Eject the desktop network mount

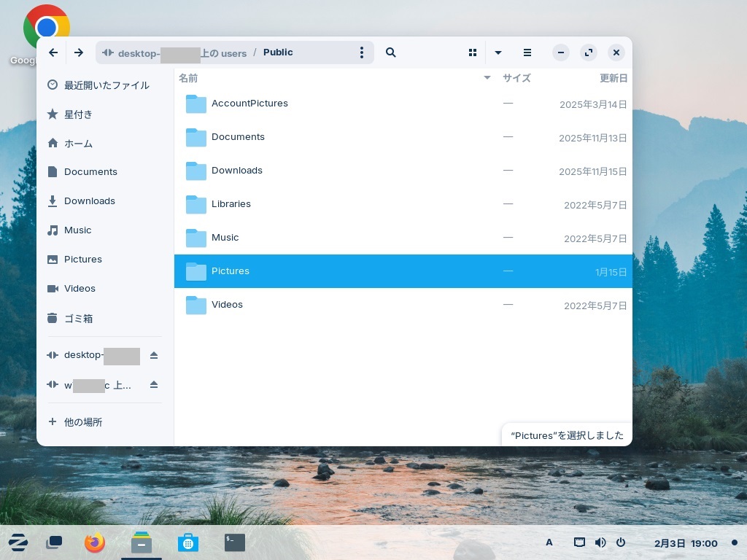154,355
